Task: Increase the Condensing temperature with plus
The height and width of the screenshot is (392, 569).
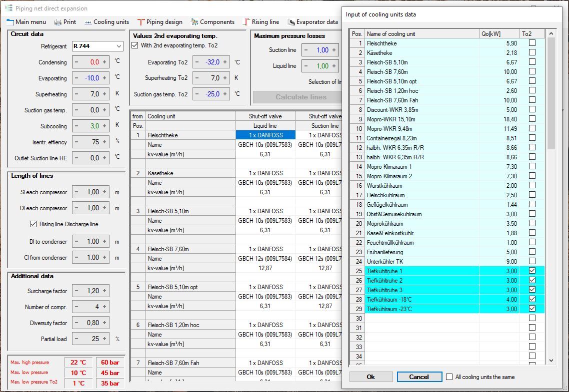Action: pyautogui.click(x=104, y=62)
